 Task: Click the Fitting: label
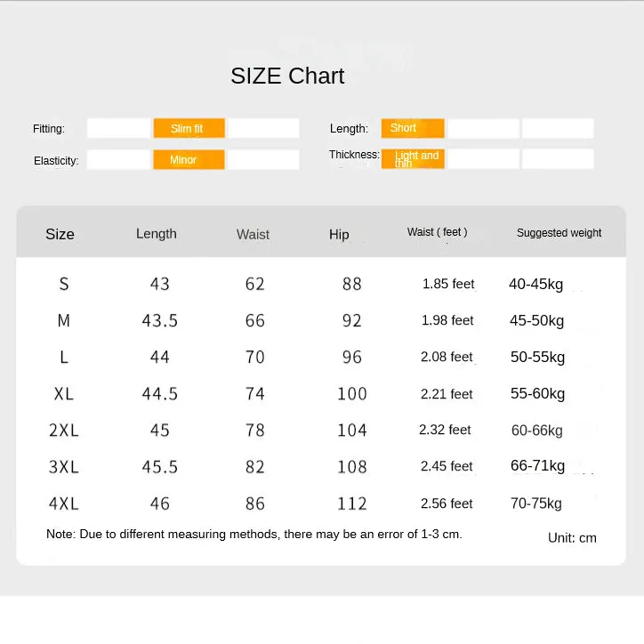[x=49, y=129]
